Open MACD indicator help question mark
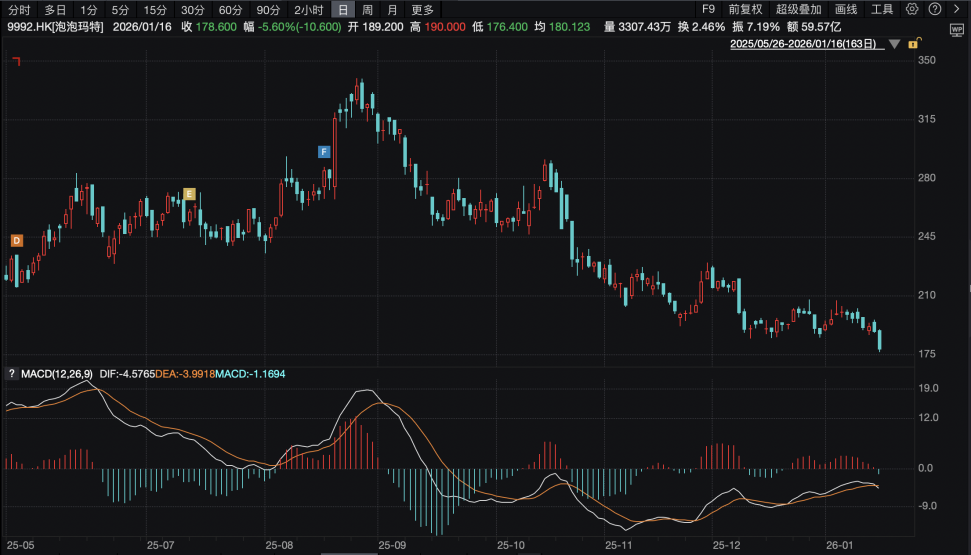Viewport: 971px width, 555px height. (11, 374)
